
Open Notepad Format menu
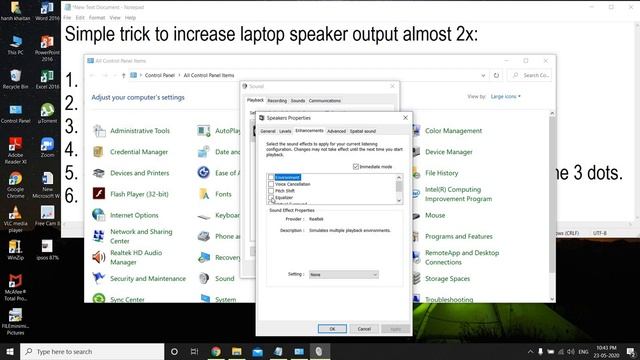(97, 18)
